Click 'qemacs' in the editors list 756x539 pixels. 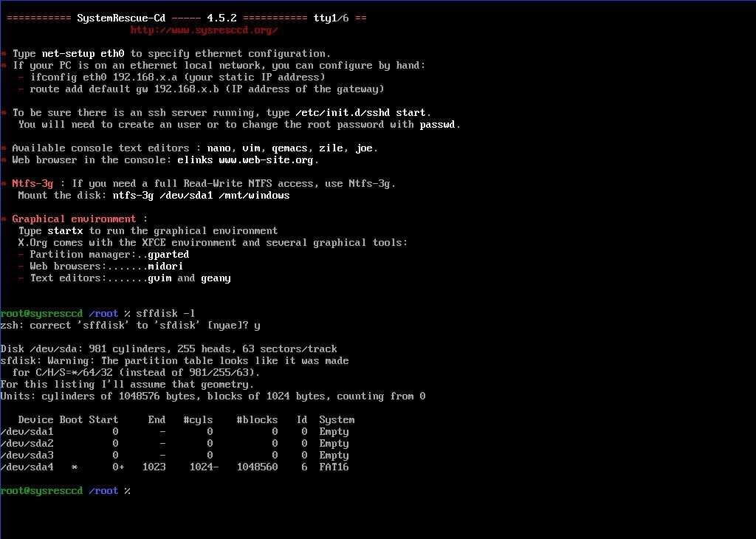[x=289, y=148]
